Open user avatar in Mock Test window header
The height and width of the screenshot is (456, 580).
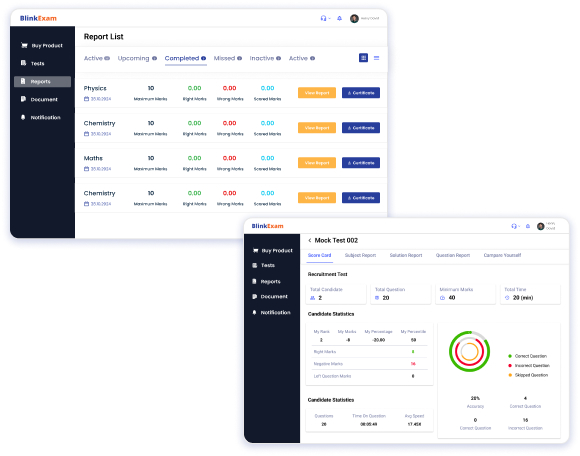[x=541, y=226]
